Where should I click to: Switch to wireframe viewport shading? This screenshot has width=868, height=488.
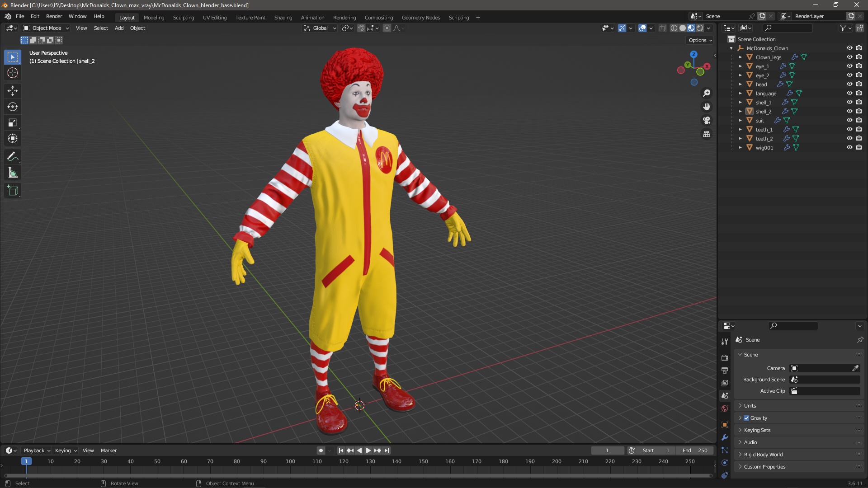click(674, 28)
